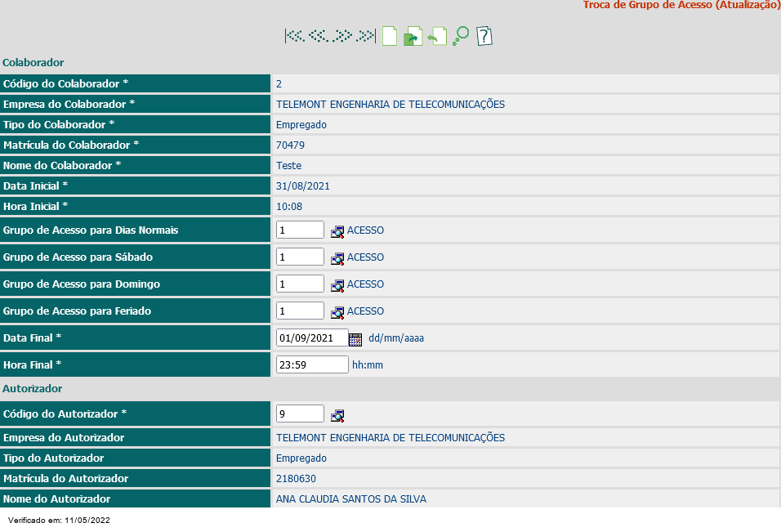The width and height of the screenshot is (781, 532).
Task: Open the help question mark icon
Action: (484, 36)
